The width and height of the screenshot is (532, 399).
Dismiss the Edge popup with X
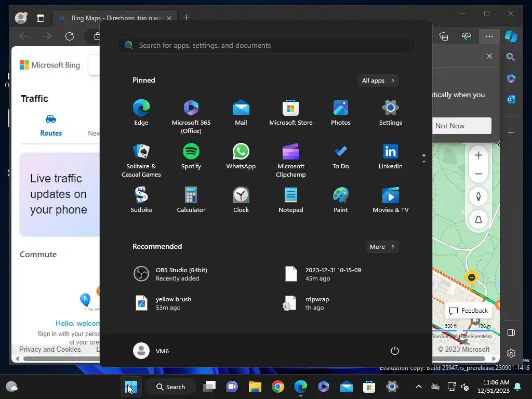489,56
